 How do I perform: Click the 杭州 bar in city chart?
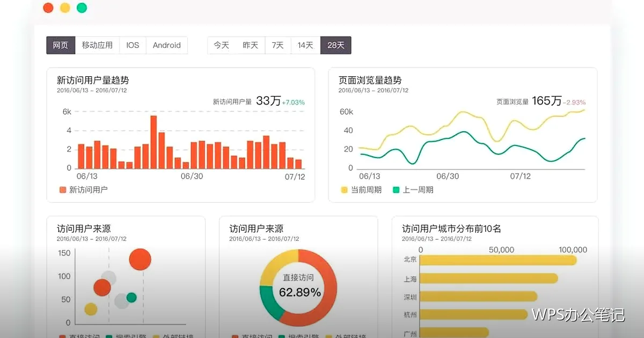[x=474, y=314]
